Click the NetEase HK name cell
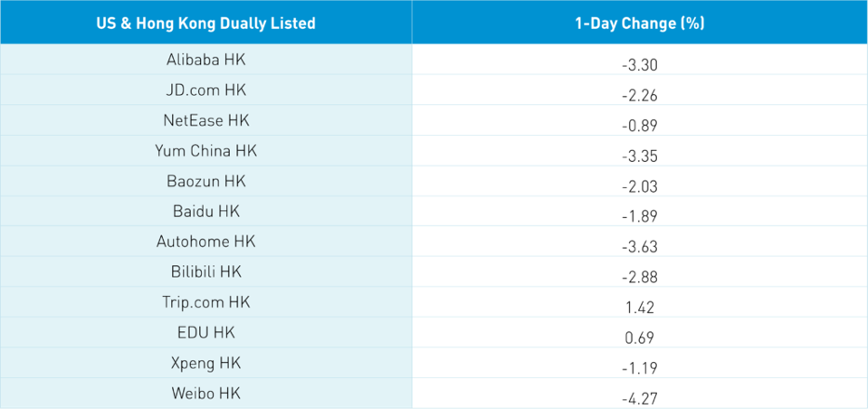Image resolution: width=868 pixels, height=418 pixels. point(205,120)
